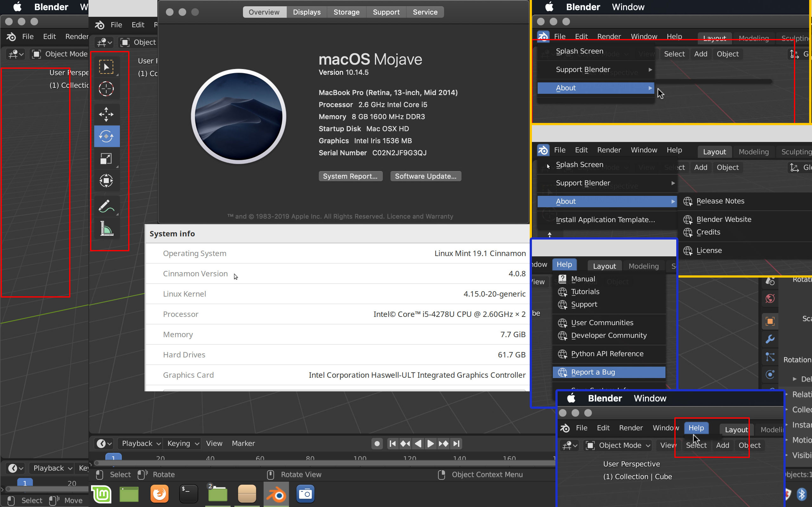Click Software Update button on Mac
Screen dimensions: 812x507
[425, 176]
